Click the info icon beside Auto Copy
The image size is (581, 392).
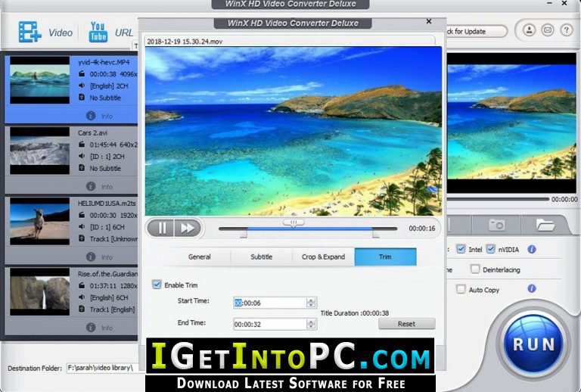coord(532,288)
